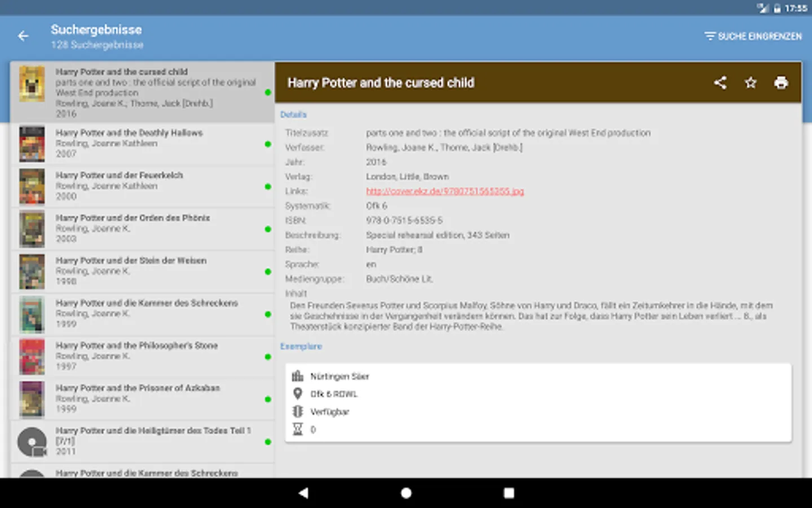The image size is (812, 508).
Task: Click the Exemplare section heading
Action: point(301,346)
